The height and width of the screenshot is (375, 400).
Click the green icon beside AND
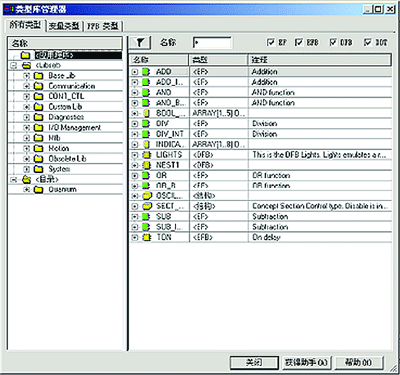[x=146, y=92]
